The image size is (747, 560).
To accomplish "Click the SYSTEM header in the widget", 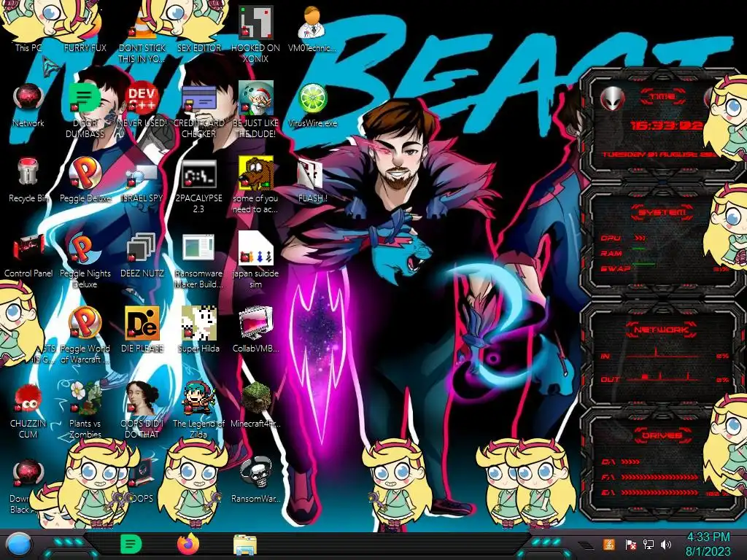I will (662, 212).
